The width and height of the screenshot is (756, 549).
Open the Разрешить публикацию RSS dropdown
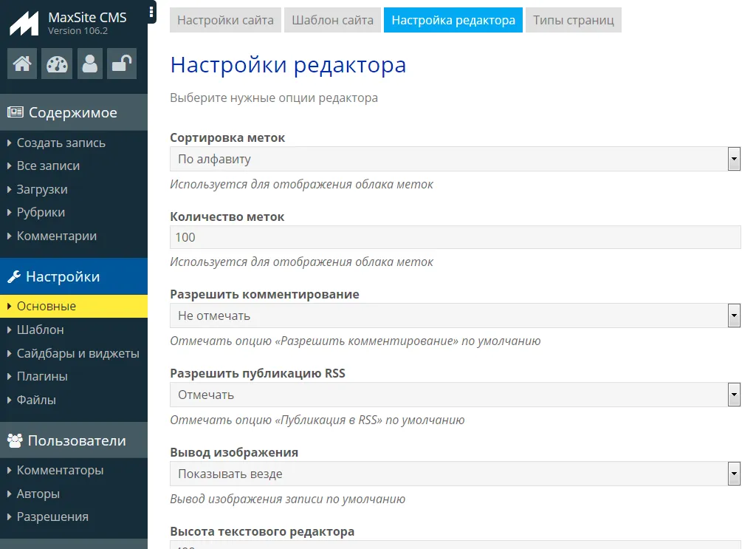[455, 395]
